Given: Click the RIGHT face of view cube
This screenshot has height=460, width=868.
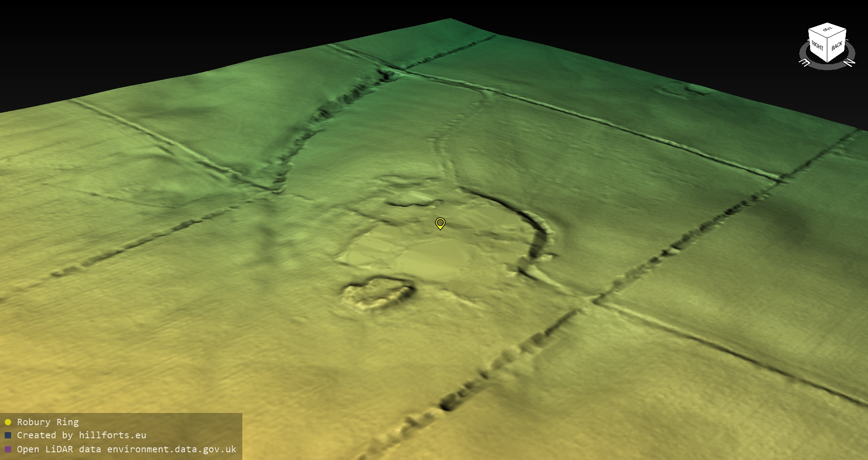Looking at the screenshot, I should pos(817,46).
